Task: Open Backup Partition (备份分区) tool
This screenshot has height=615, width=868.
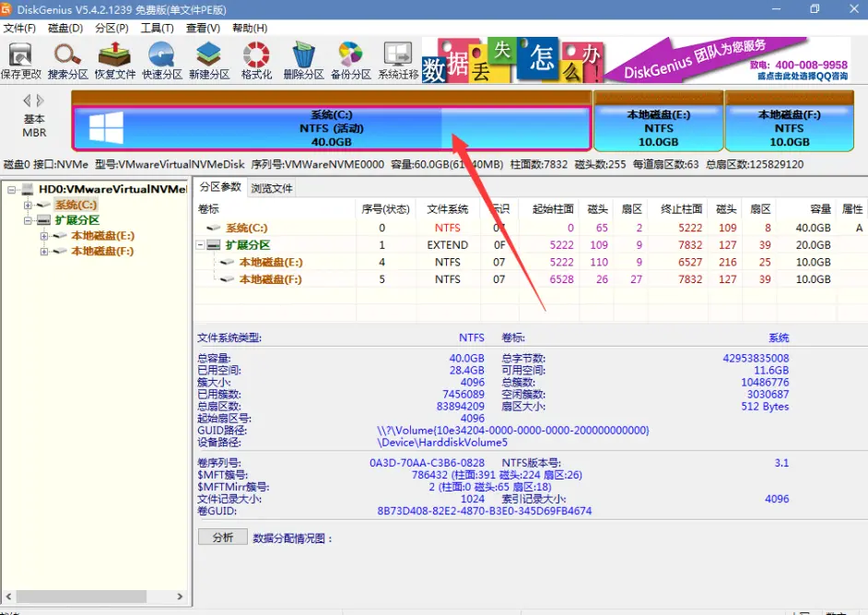Action: point(350,61)
